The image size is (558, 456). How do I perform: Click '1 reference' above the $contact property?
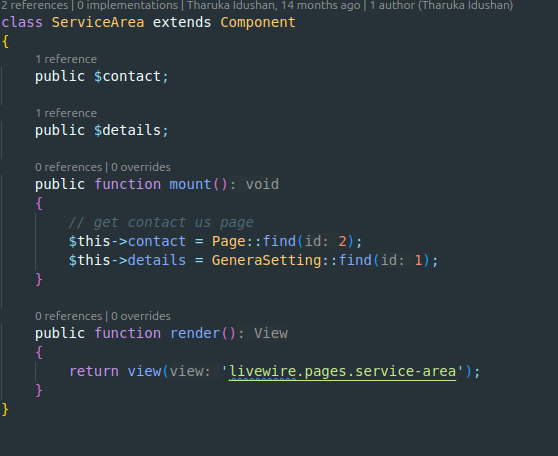(66, 59)
